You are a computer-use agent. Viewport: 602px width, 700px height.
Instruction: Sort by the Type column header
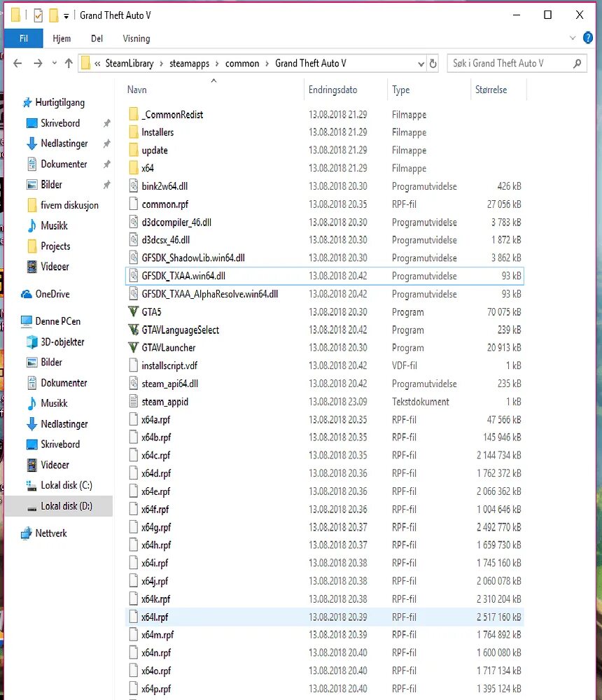pyautogui.click(x=400, y=90)
